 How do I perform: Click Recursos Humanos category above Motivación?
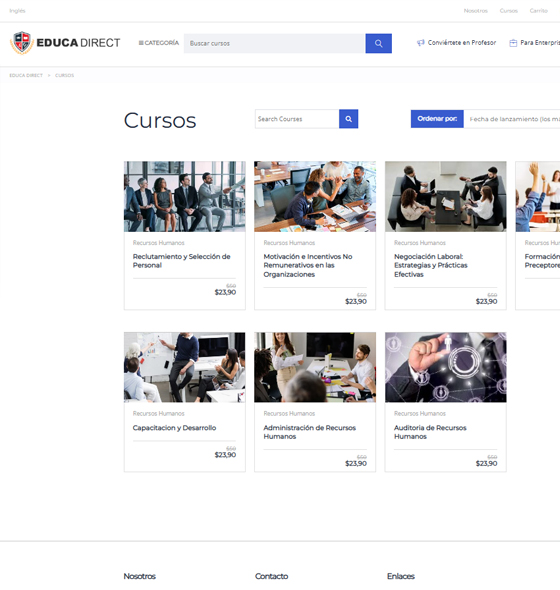(x=289, y=243)
